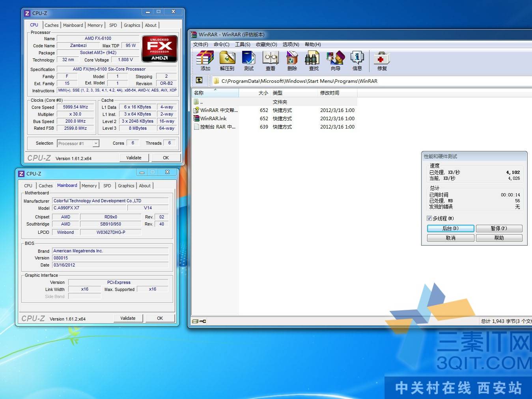Switch to Memory tab in lower CPU-Z
The height and width of the screenshot is (399, 532).
pyautogui.click(x=89, y=186)
